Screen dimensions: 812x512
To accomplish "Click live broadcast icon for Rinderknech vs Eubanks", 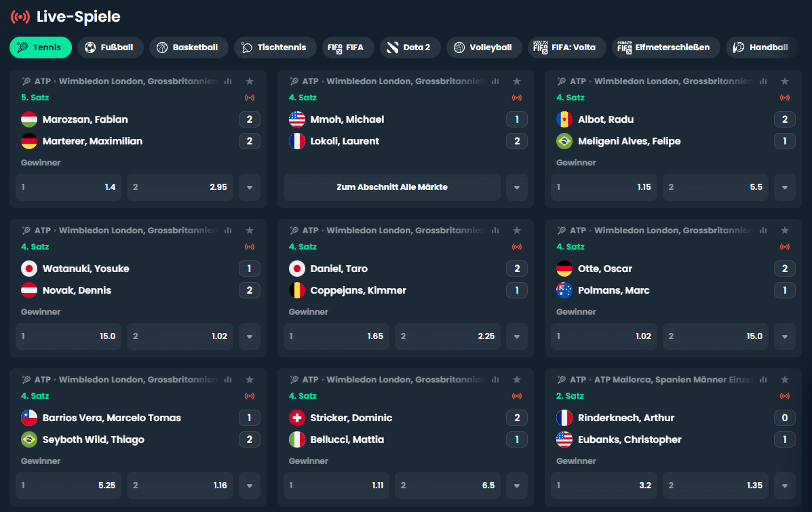I will [x=785, y=396].
